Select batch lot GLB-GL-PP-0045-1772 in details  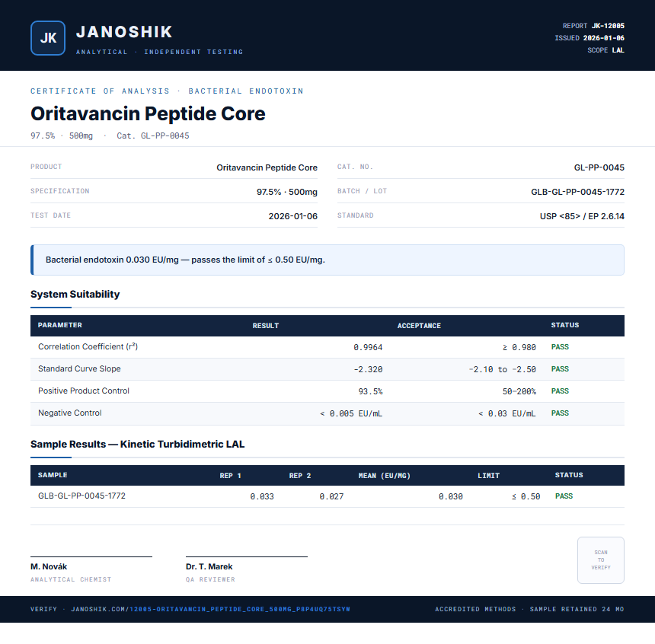578,192
